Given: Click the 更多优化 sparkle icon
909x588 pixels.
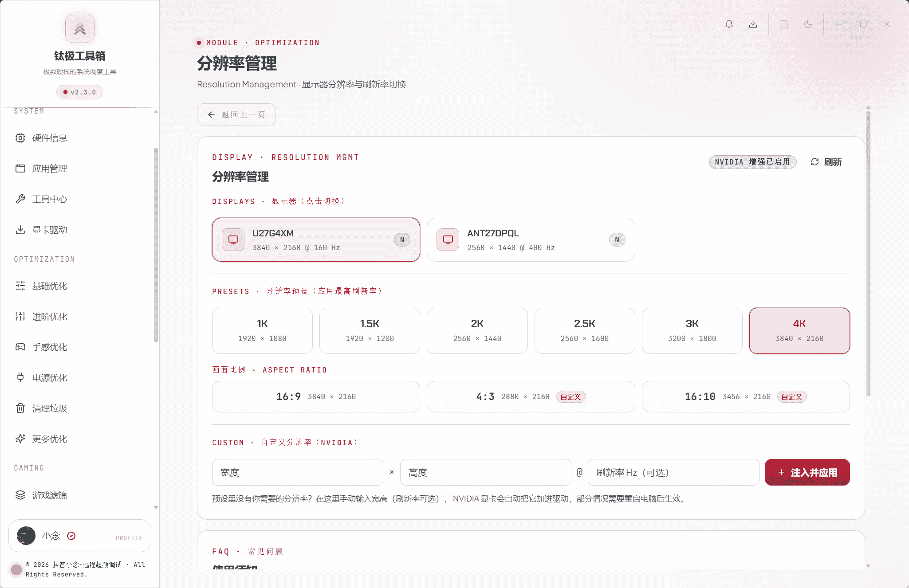Looking at the screenshot, I should tap(20, 439).
